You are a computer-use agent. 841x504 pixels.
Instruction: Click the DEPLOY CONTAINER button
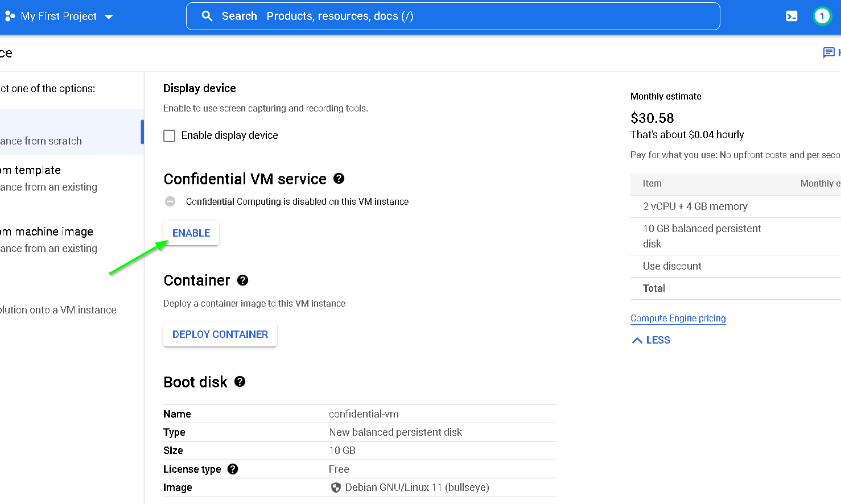click(x=220, y=334)
